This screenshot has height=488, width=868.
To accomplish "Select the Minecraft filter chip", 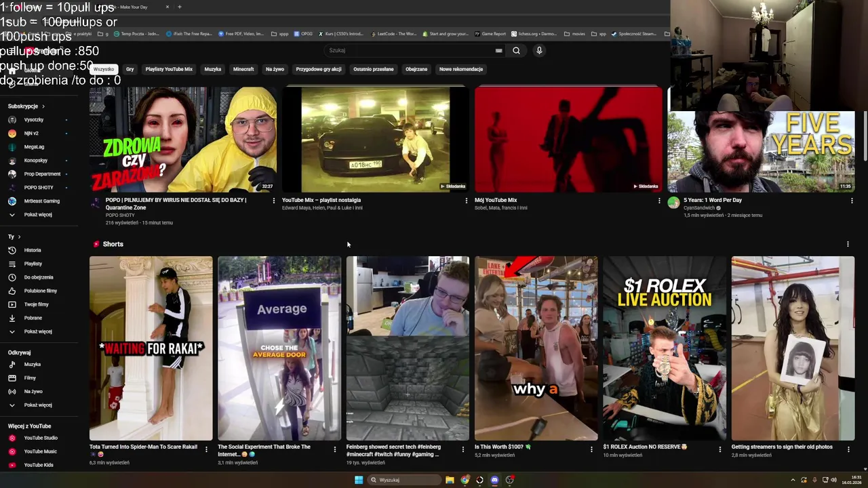I will (243, 69).
